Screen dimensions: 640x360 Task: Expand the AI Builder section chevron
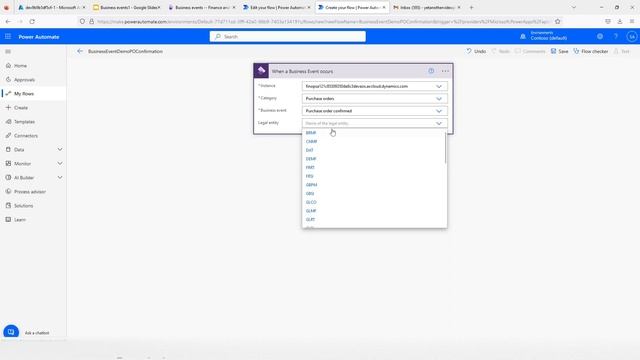[x=60, y=178]
